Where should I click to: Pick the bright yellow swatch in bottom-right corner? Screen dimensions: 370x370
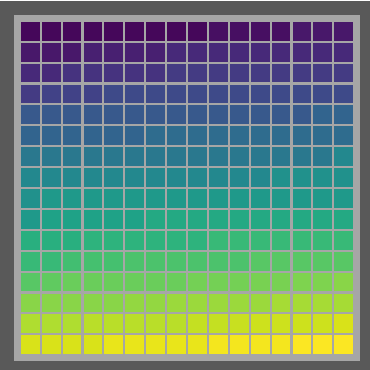click(x=343, y=344)
